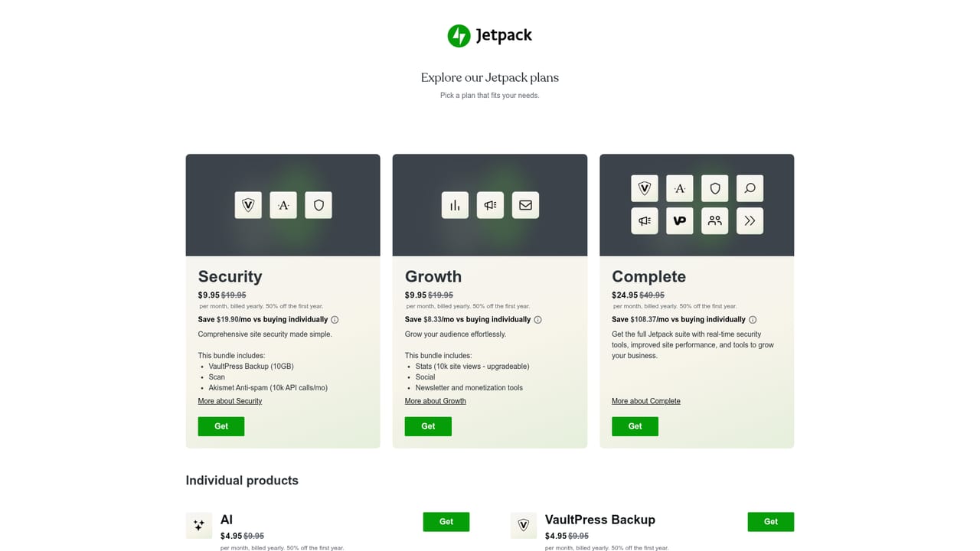Click the 'Individual products' heading
Image resolution: width=980 pixels, height=551 pixels.
(242, 481)
